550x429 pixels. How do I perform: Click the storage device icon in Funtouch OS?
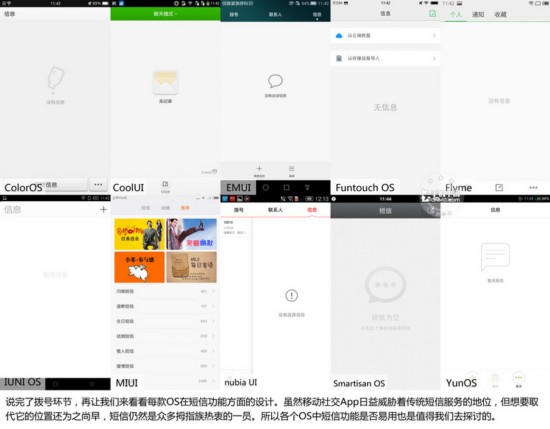[339, 58]
